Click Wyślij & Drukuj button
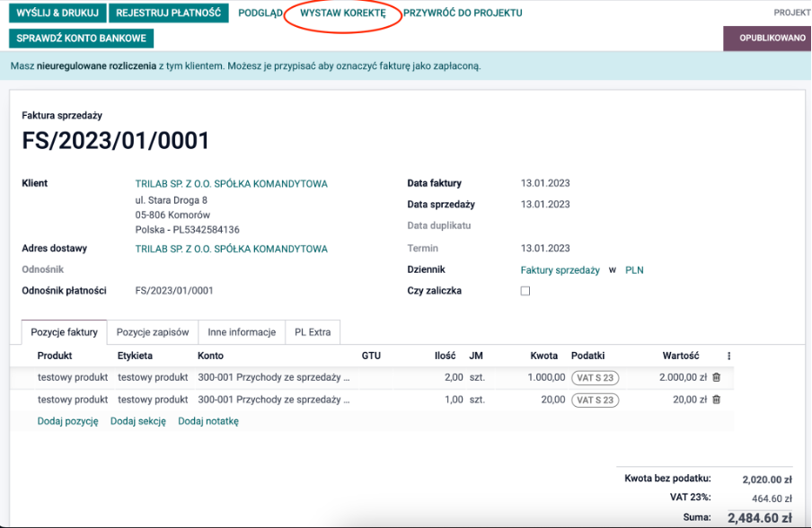 [57, 13]
